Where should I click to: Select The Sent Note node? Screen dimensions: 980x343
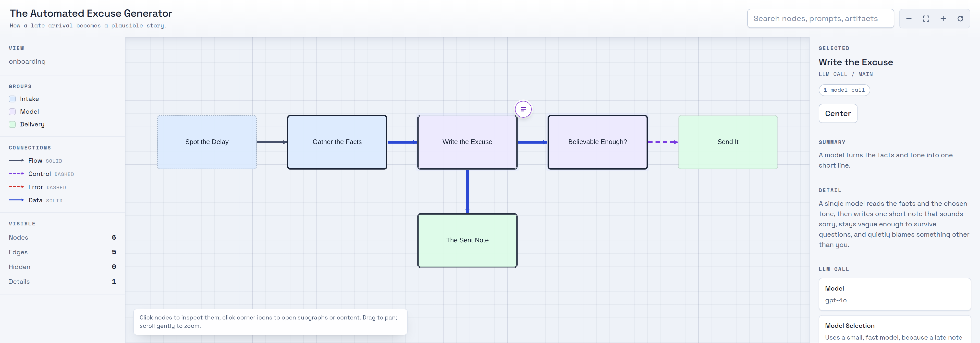[x=467, y=240]
